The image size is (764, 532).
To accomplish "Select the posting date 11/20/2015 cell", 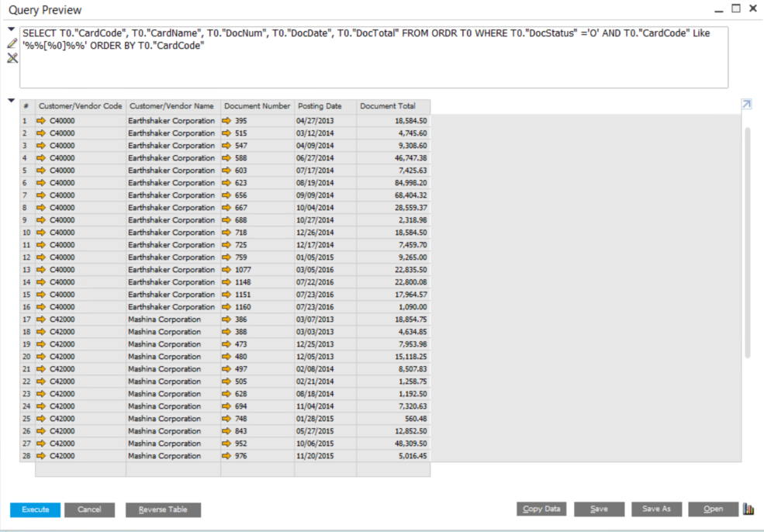I will click(325, 456).
